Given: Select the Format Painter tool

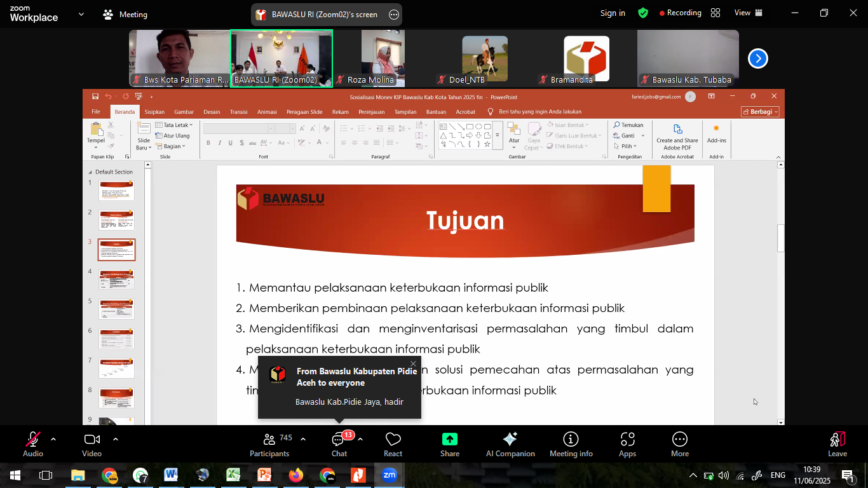Looking at the screenshot, I should [x=111, y=145].
